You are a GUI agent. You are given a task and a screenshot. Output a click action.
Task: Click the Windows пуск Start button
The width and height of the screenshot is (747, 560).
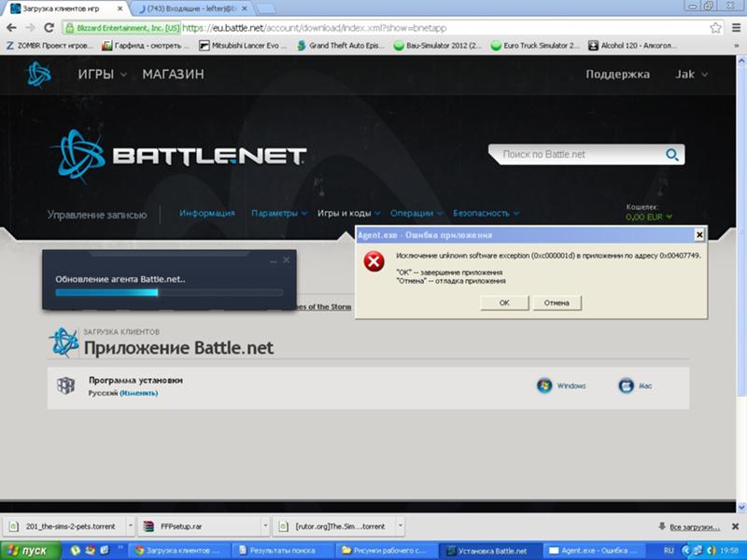click(x=31, y=551)
